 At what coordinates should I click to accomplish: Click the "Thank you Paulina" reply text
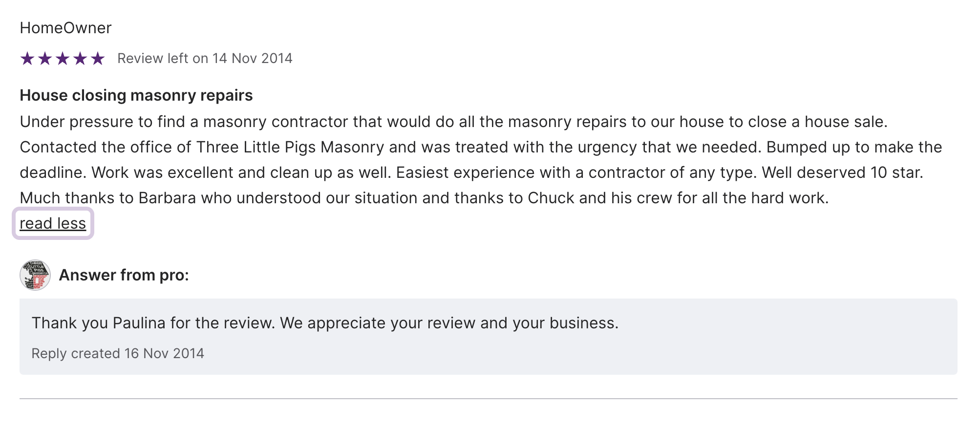(x=325, y=323)
